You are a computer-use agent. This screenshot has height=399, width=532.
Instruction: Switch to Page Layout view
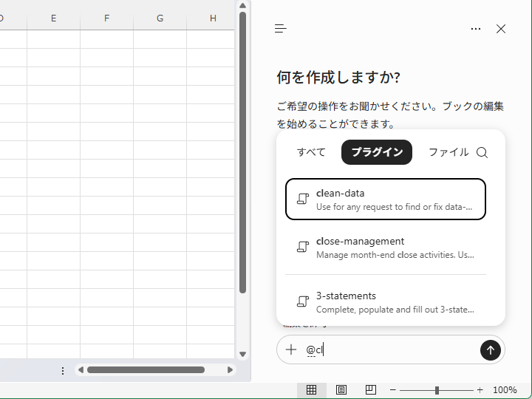click(341, 390)
